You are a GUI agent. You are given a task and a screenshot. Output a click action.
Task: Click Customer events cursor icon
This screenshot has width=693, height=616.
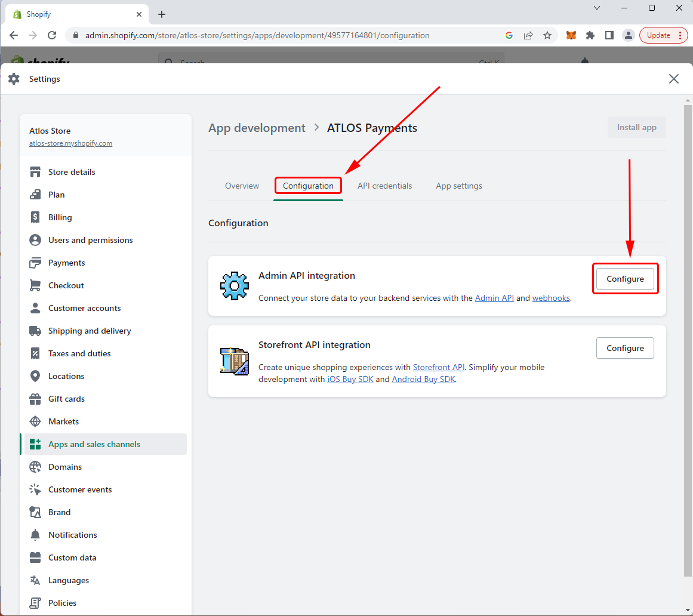point(35,489)
